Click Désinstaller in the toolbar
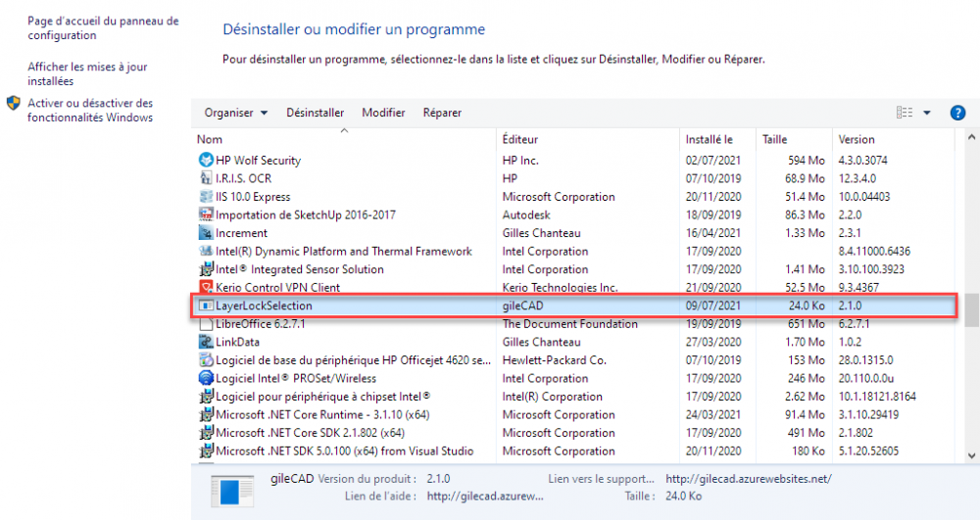 click(315, 113)
